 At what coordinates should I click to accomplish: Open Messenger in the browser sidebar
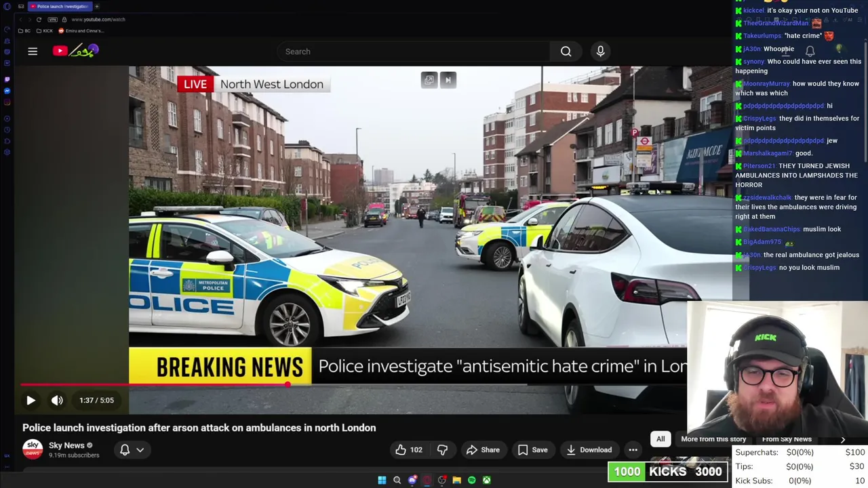pyautogui.click(x=7, y=91)
